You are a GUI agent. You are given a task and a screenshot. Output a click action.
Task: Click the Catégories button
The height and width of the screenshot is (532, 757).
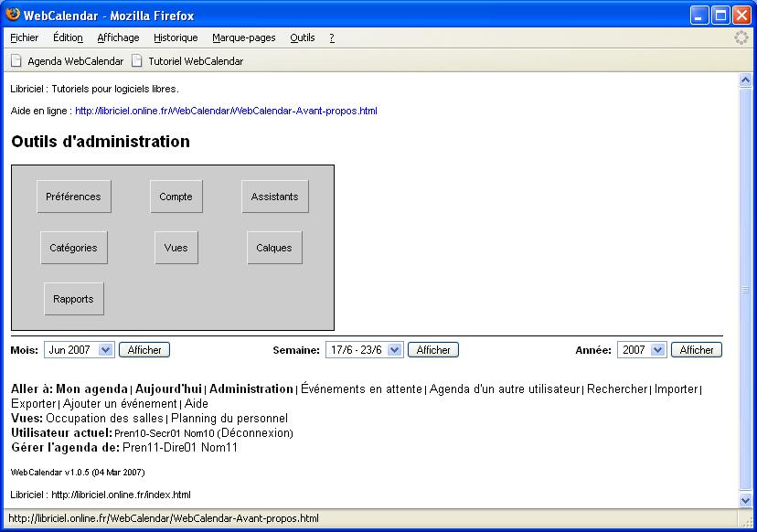coord(74,248)
